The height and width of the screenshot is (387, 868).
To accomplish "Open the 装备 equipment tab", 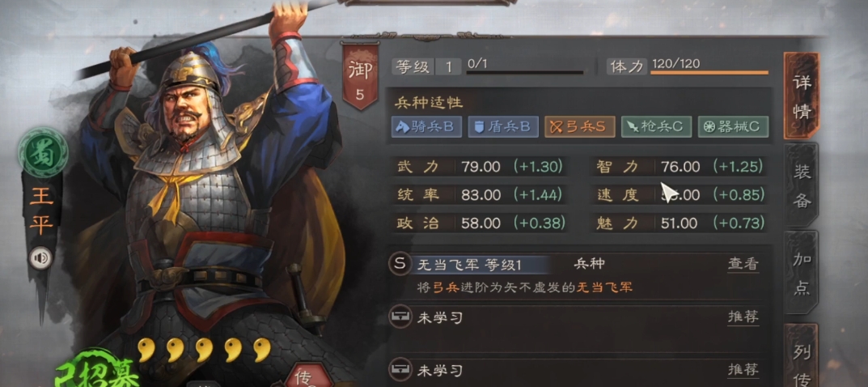I will point(801,185).
